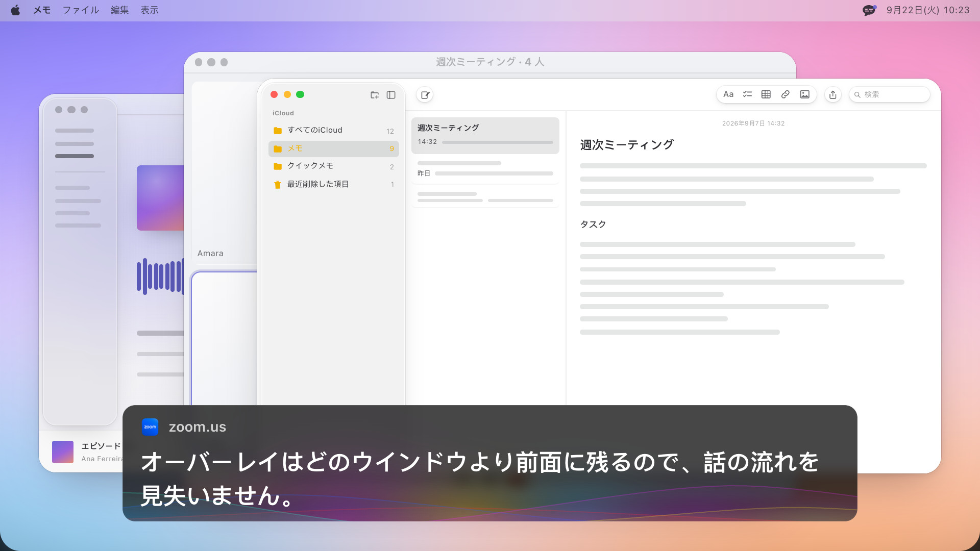The width and height of the screenshot is (980, 551).
Task: Click the エピソード now-playing thumbnail
Action: (x=63, y=452)
